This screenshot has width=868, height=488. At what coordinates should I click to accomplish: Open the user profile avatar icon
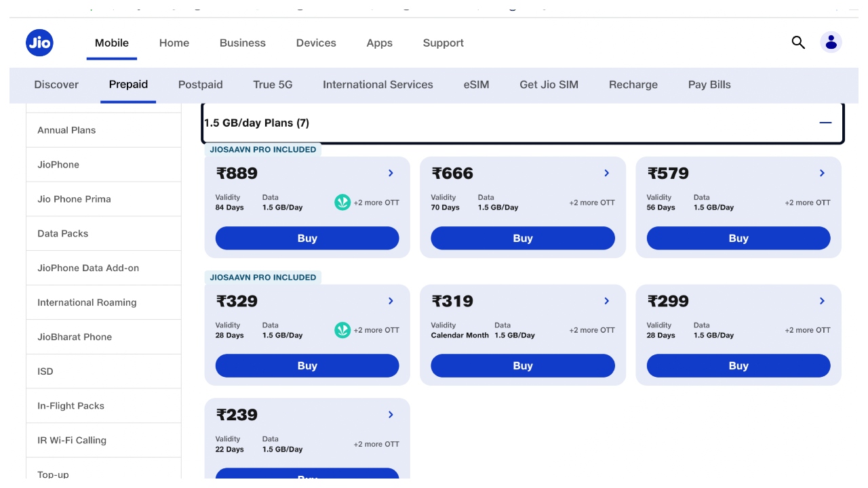831,43
